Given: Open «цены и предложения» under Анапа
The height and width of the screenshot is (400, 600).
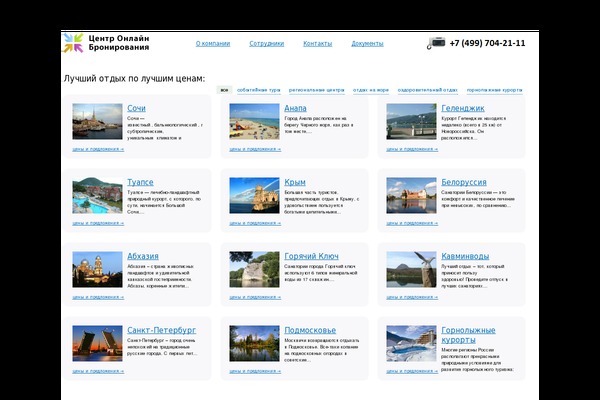Looking at the screenshot, I should coord(255,149).
